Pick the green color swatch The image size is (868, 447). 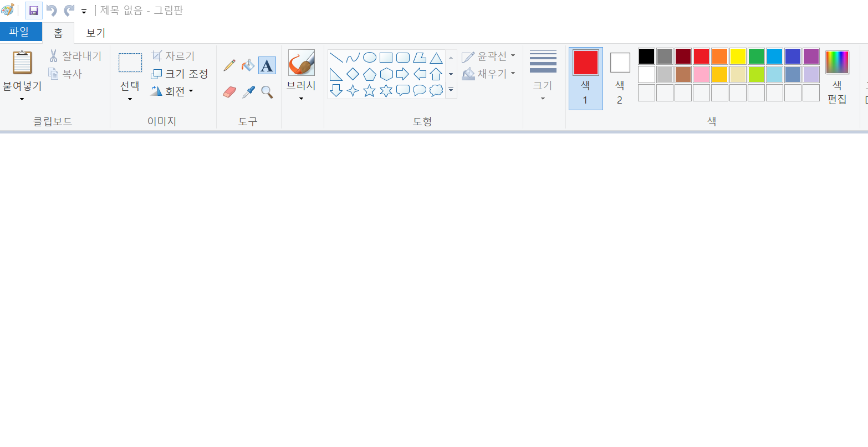pyautogui.click(x=756, y=56)
